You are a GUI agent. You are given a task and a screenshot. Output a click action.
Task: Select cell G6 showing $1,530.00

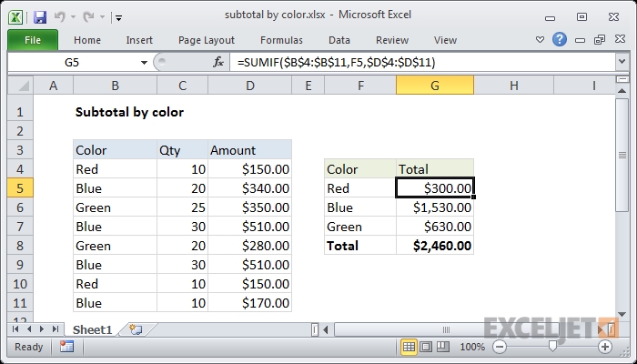[x=435, y=207]
